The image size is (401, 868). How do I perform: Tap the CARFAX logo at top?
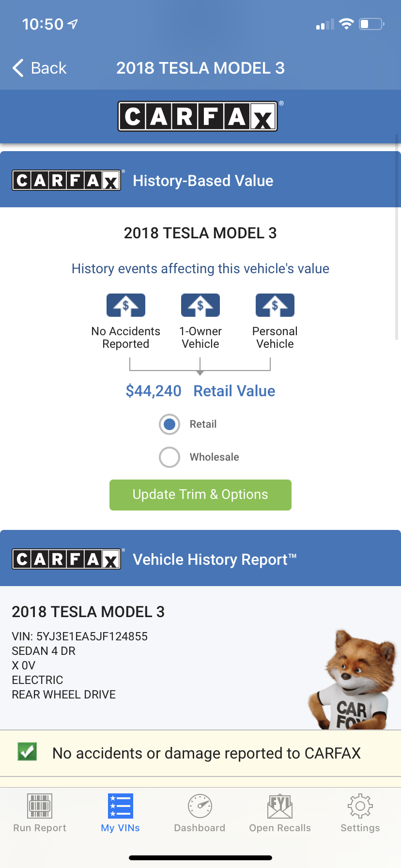198,116
